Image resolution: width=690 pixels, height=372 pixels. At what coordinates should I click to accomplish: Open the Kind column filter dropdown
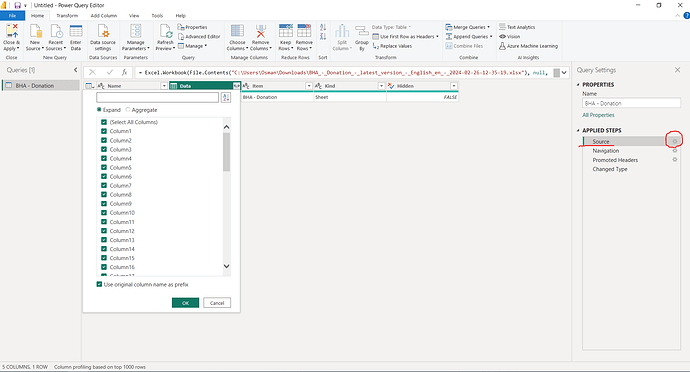pos(382,86)
